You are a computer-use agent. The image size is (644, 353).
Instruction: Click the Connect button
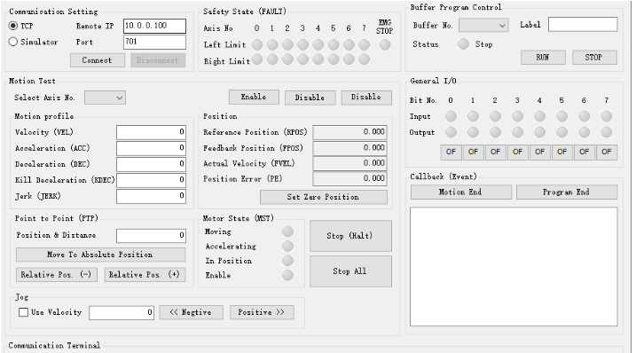98,60
